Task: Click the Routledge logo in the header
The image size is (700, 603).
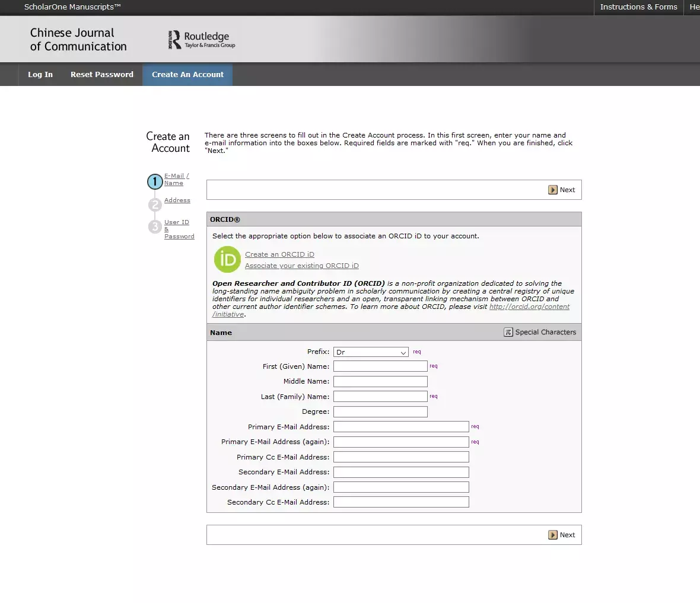Action: tap(202, 40)
